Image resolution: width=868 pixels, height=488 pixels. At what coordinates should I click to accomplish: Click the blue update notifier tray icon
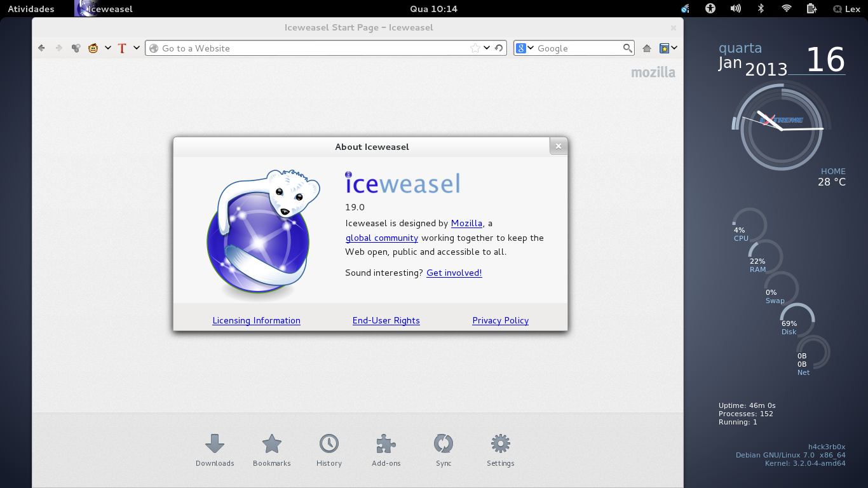[685, 9]
